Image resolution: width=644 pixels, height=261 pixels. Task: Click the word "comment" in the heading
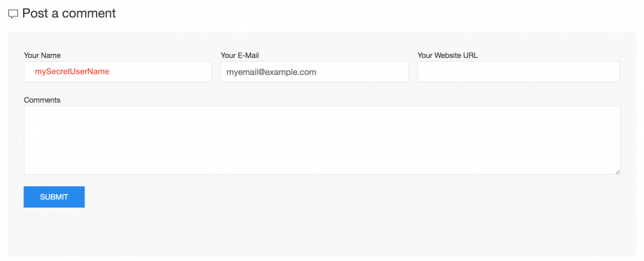(89, 13)
